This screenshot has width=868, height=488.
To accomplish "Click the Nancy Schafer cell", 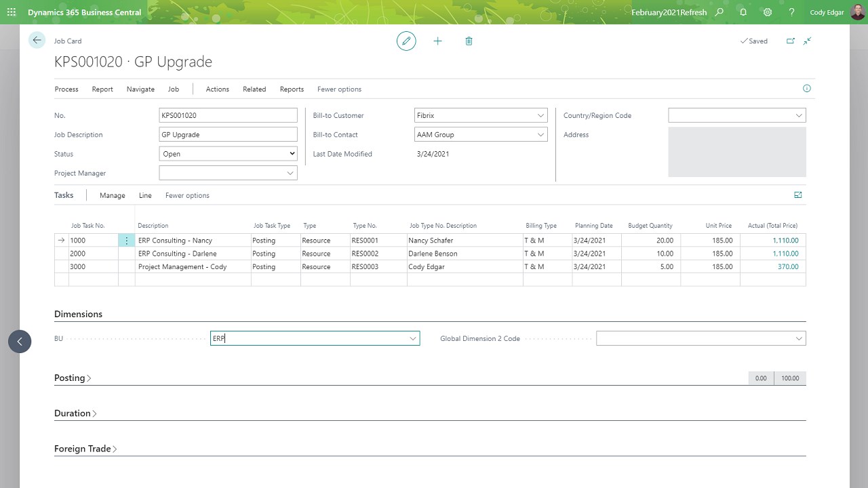I will pos(465,241).
